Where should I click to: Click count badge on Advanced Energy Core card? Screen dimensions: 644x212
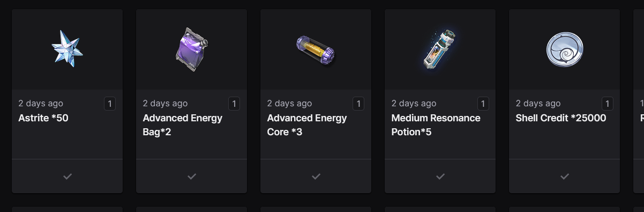tap(358, 104)
